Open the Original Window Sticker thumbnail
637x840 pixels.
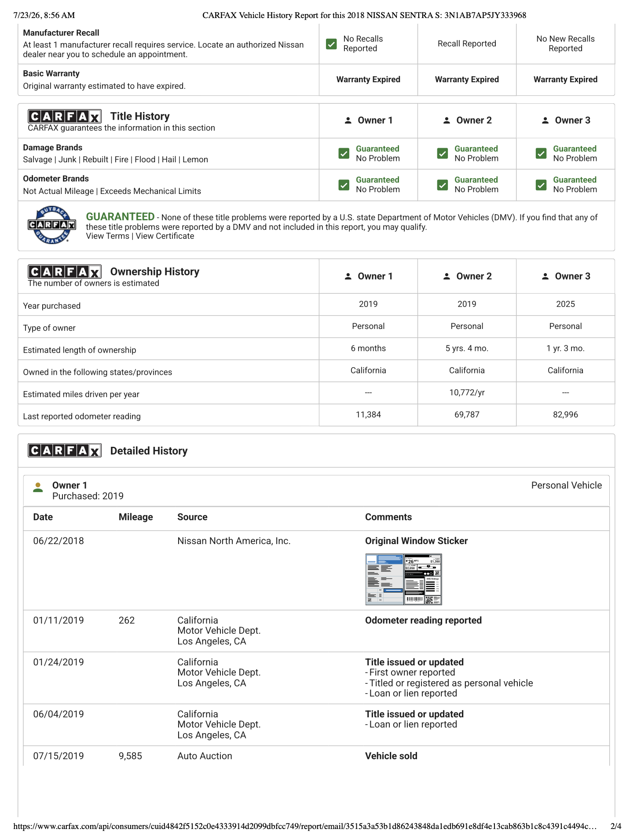click(x=403, y=579)
